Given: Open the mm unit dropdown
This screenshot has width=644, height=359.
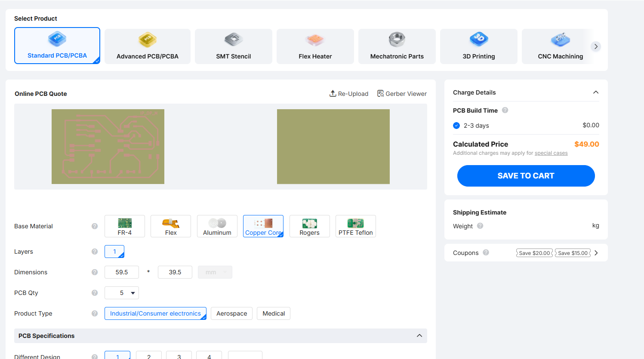Looking at the screenshot, I should tap(215, 272).
